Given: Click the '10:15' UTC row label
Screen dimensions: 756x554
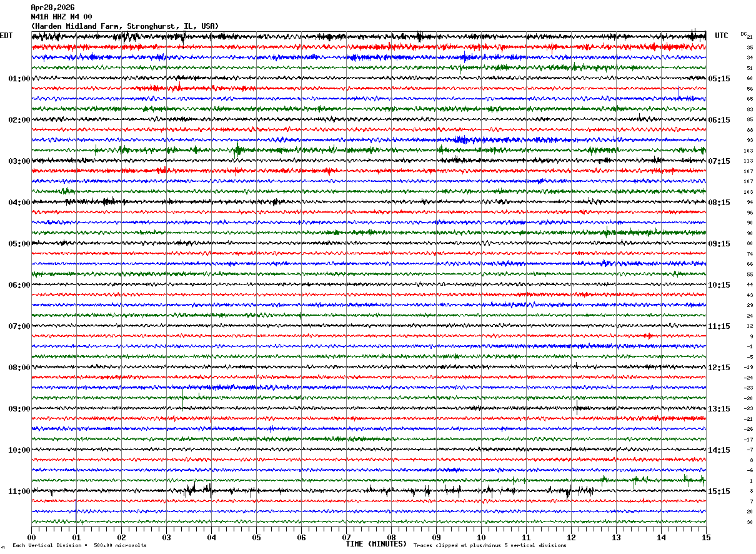Looking at the screenshot, I should 719,285.
